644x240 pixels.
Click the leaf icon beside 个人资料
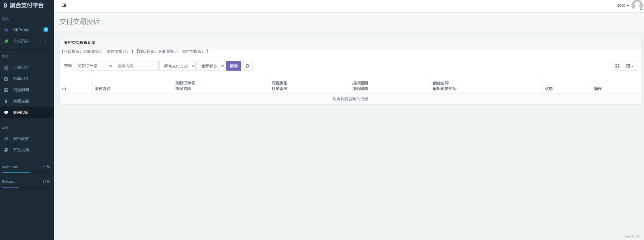point(6,41)
